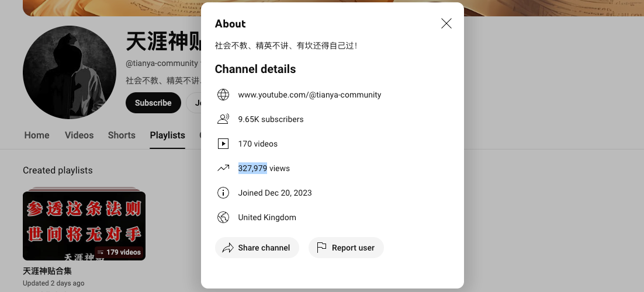The image size is (644, 292).
Task: Click the flag icon in Report user
Action: coord(321,248)
